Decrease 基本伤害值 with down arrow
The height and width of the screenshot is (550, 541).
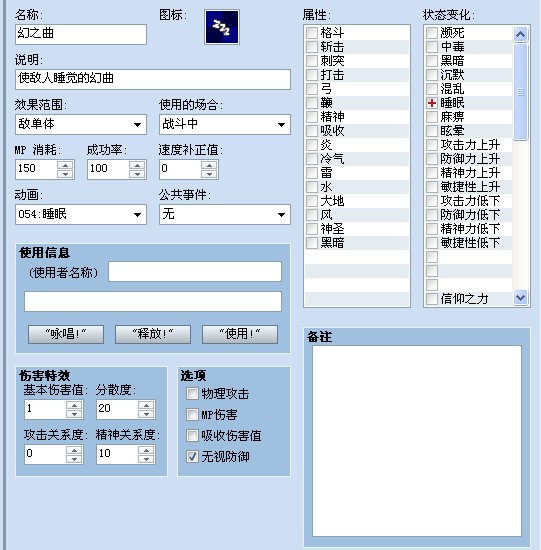(74, 414)
